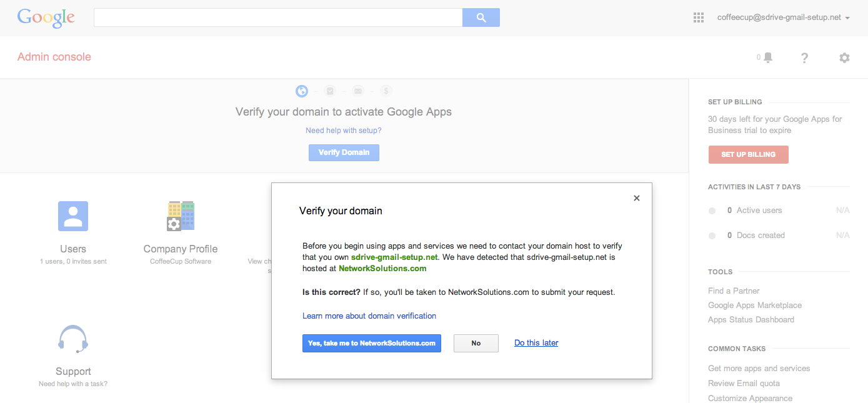Click the clipboard setup step icon
The height and width of the screenshot is (403, 868).
pos(330,91)
